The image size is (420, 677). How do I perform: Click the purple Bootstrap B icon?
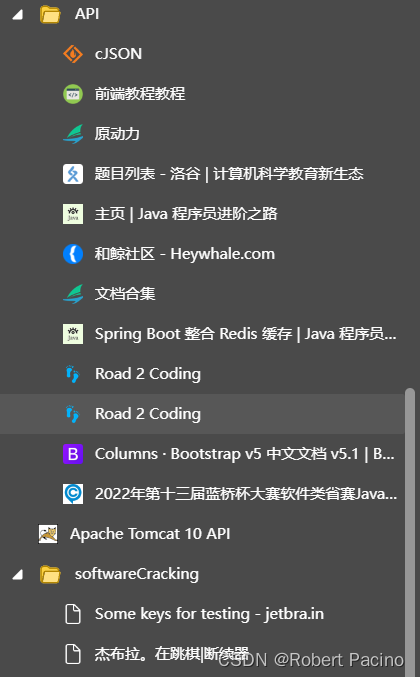[x=73, y=454]
